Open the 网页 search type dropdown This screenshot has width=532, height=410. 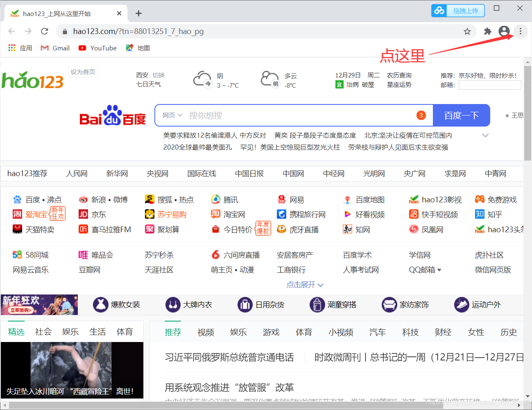tap(171, 115)
